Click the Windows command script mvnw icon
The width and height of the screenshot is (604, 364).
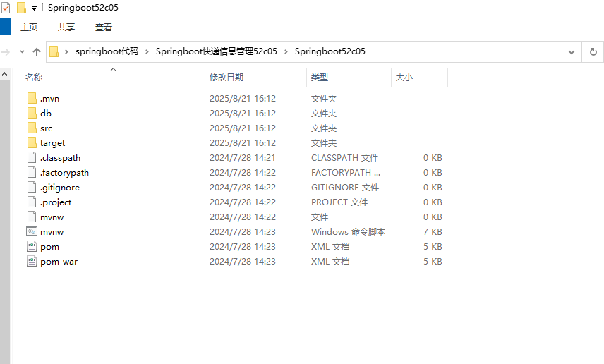tap(32, 231)
